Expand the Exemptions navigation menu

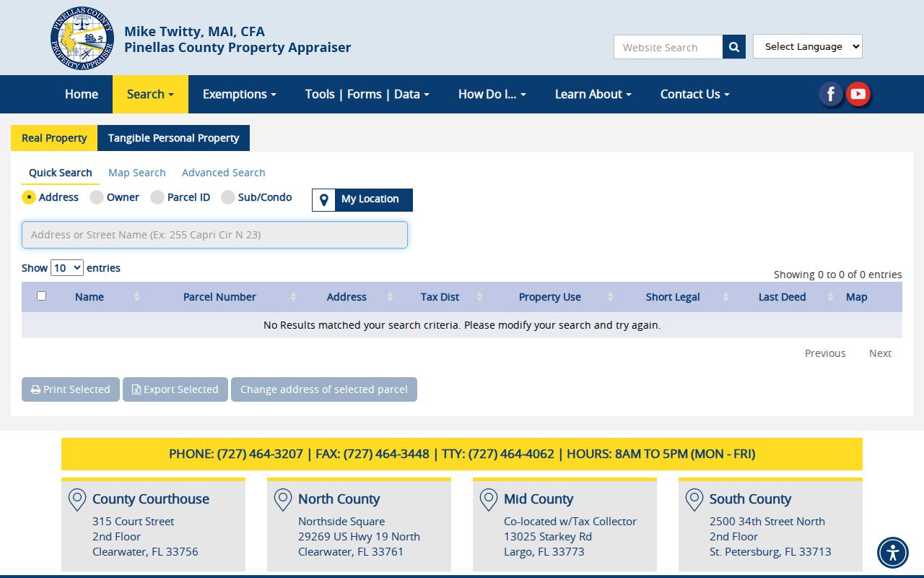(240, 94)
